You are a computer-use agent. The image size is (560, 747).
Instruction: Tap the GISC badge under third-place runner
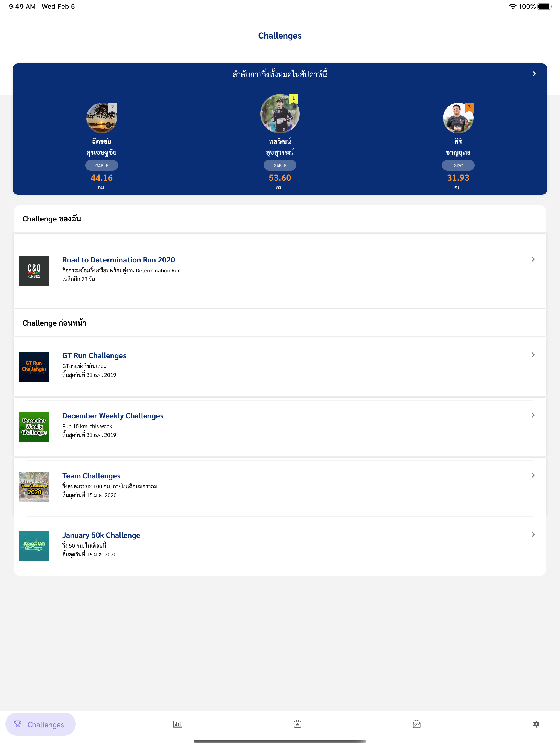point(458,165)
